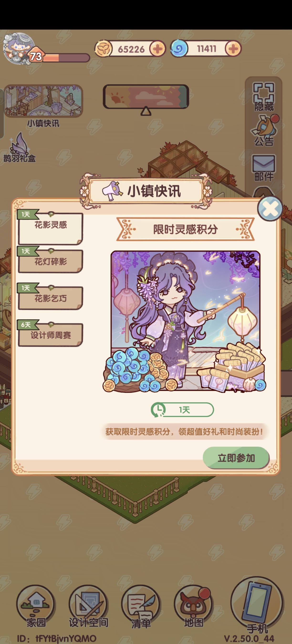Toggle the 隐藏 hide interface icon
The image size is (292, 644).
pyautogui.click(x=264, y=97)
